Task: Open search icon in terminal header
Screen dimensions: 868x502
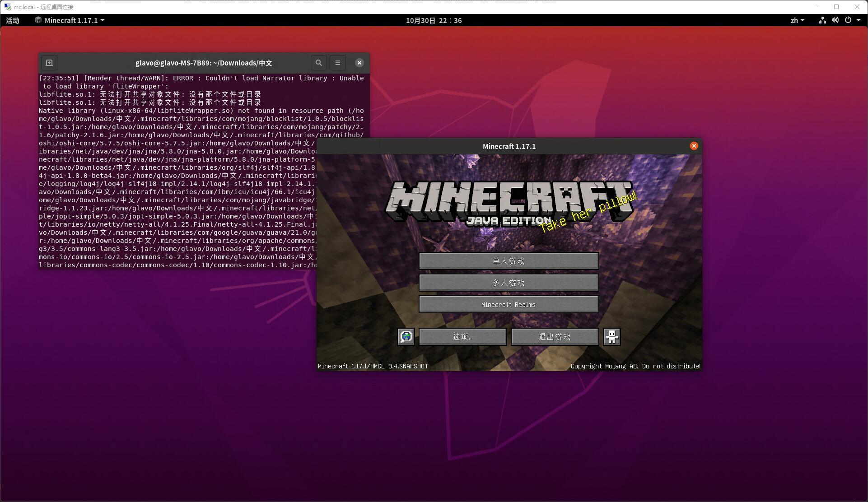Action: click(319, 63)
